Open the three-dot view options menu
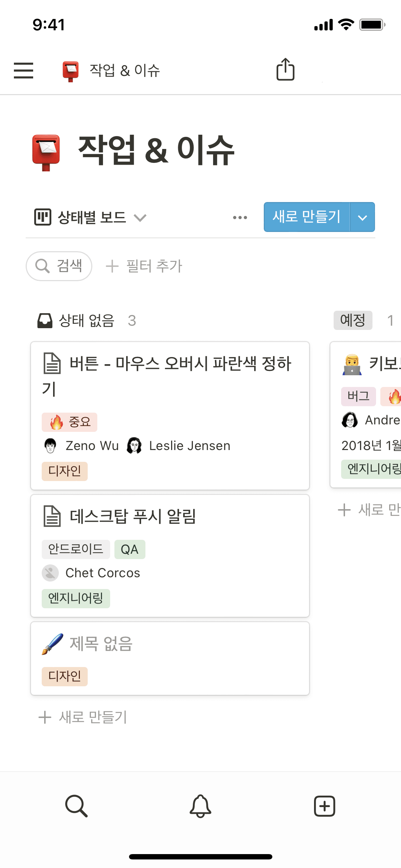The width and height of the screenshot is (401, 868). 240,217
